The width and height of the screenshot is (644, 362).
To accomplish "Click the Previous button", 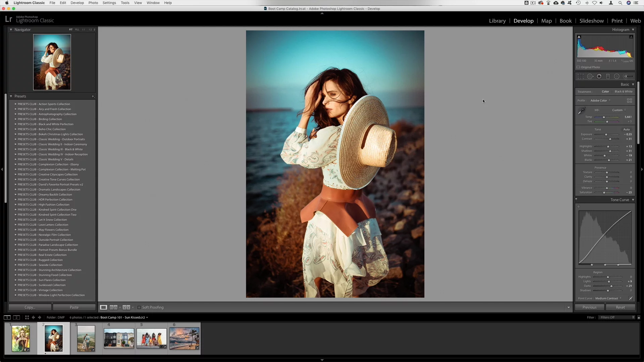I will point(589,307).
